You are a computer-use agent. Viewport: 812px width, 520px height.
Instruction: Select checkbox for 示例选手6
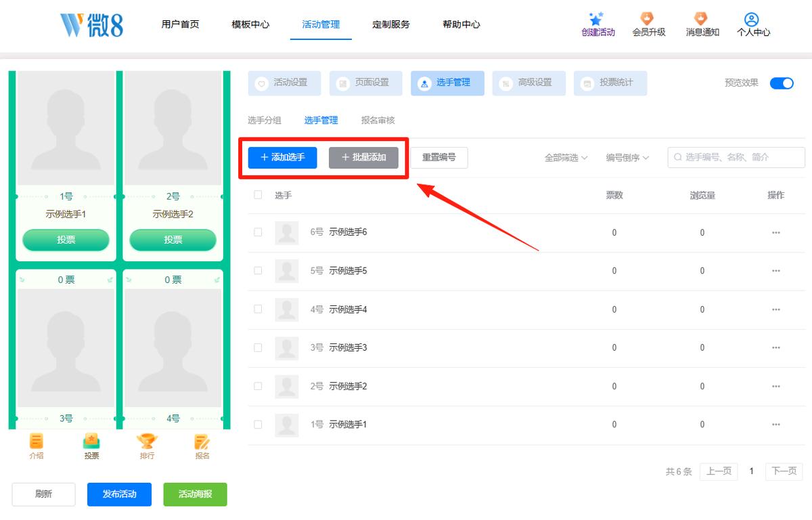[258, 232]
